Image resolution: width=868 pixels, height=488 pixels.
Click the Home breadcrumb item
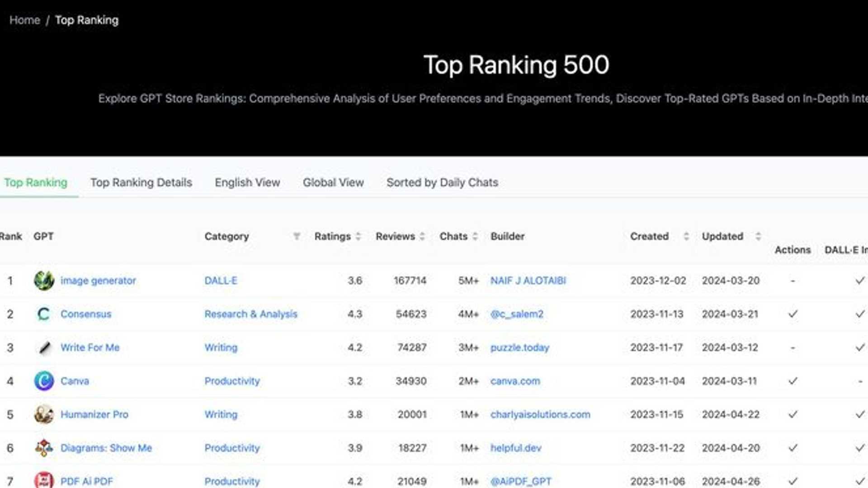click(x=25, y=20)
